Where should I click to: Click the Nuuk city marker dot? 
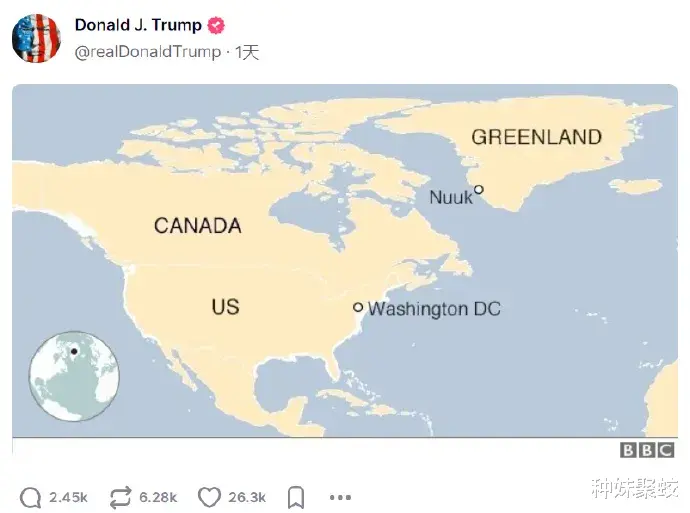point(478,190)
